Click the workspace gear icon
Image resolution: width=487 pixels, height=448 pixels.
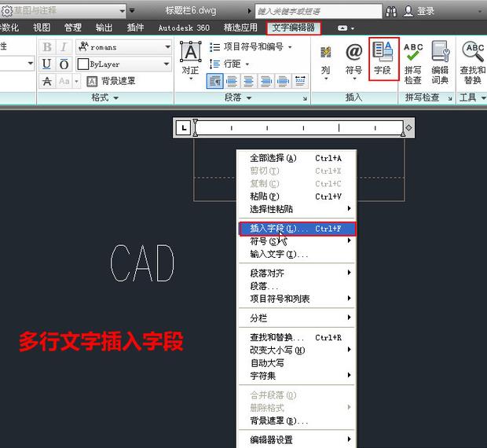6,11
